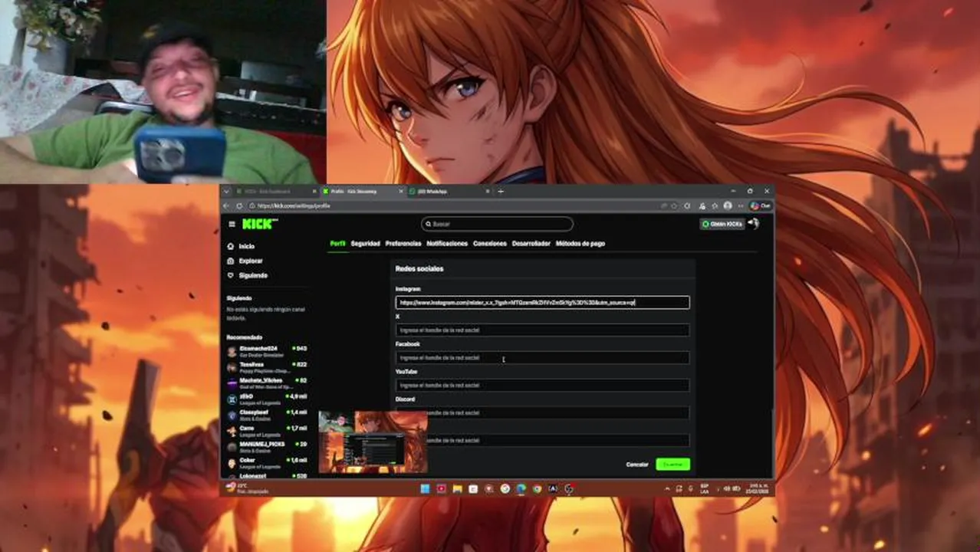Open recommended channel Classybeef
Screen dimensions: 980x552
pyautogui.click(x=267, y=415)
